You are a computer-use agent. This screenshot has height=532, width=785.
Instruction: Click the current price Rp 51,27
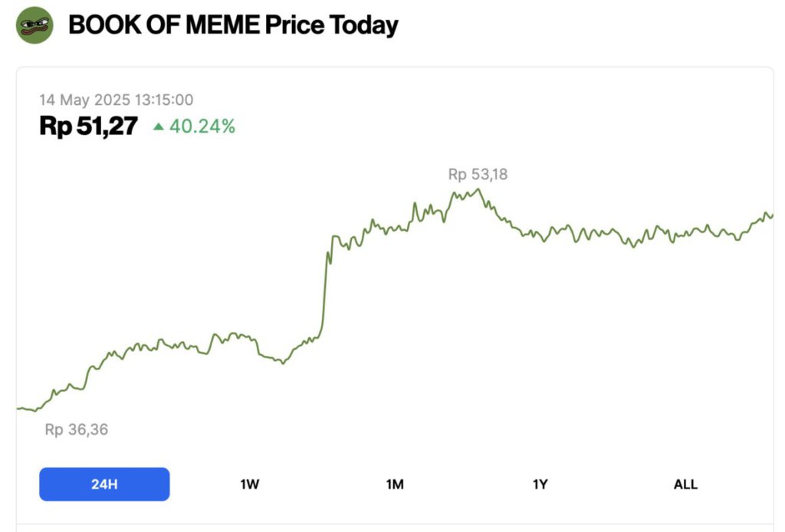tap(88, 126)
